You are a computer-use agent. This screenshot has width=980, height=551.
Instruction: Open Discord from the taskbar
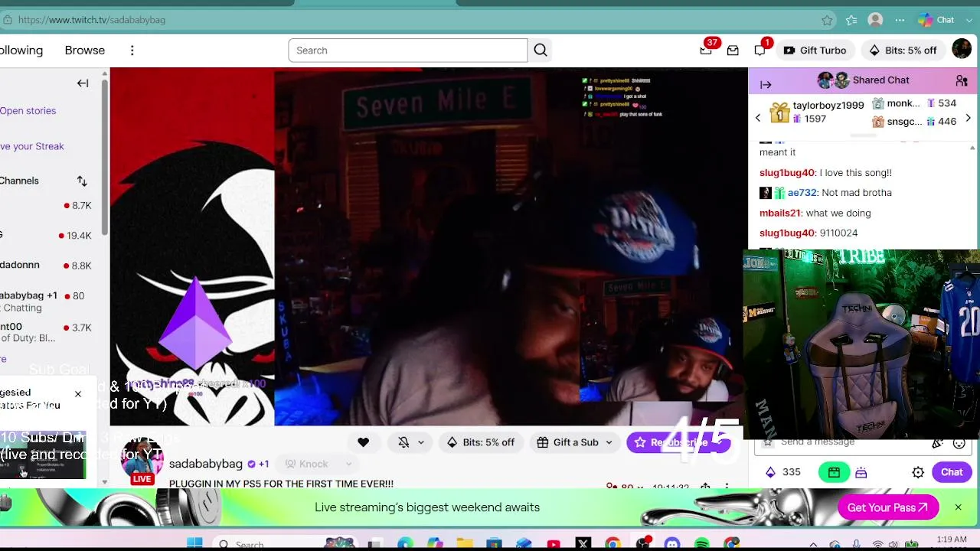pos(672,544)
